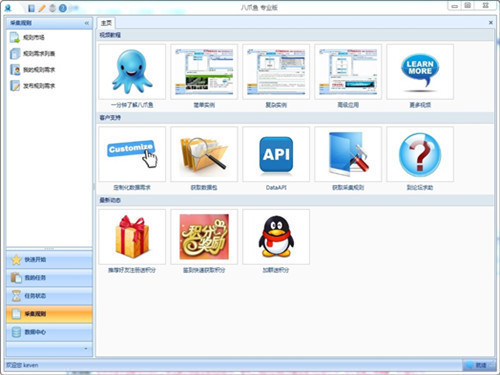Viewport: 500px width, 375px height.
Task: Click the orange pencil edit icon
Action: click(42, 8)
